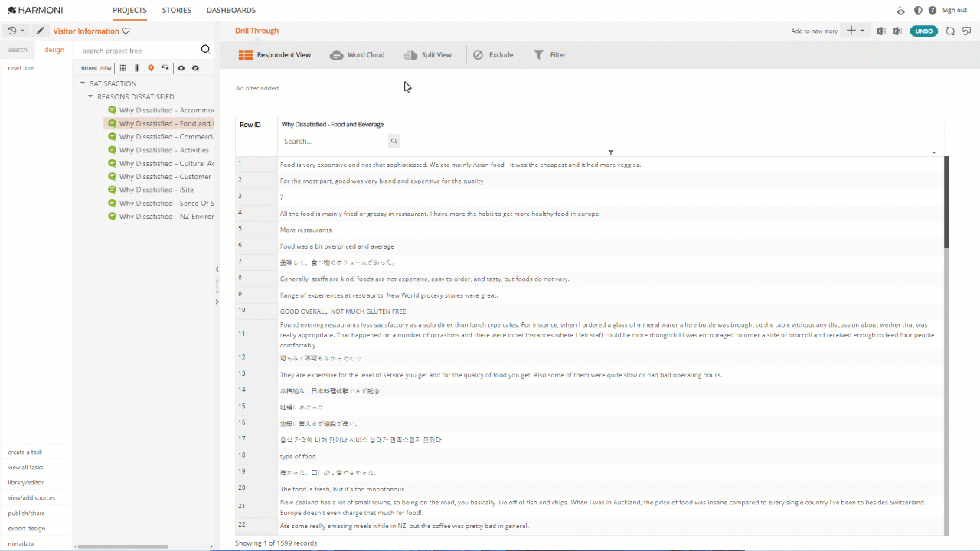Viewport: 980px width, 551px height.
Task: Select Why Dissatisfied - Accommodation item
Action: coord(161,110)
